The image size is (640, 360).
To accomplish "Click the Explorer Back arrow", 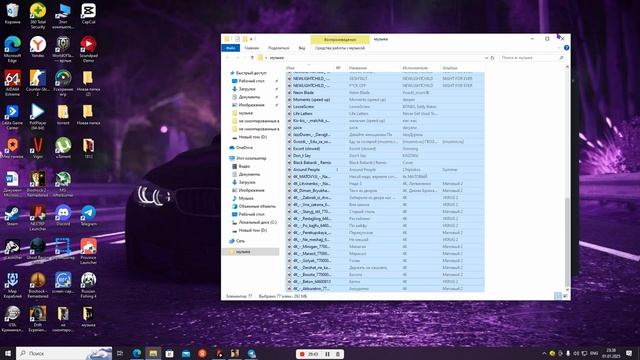I will tap(228, 58).
